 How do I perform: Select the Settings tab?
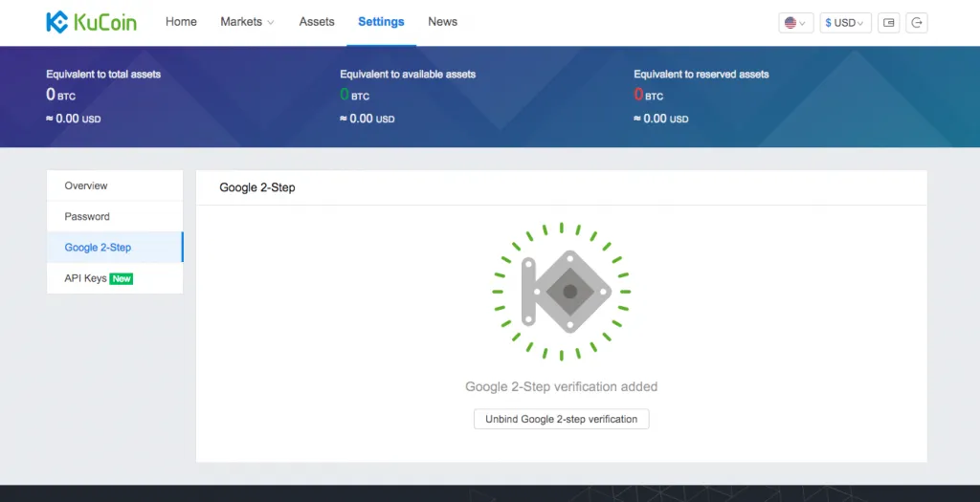point(381,22)
